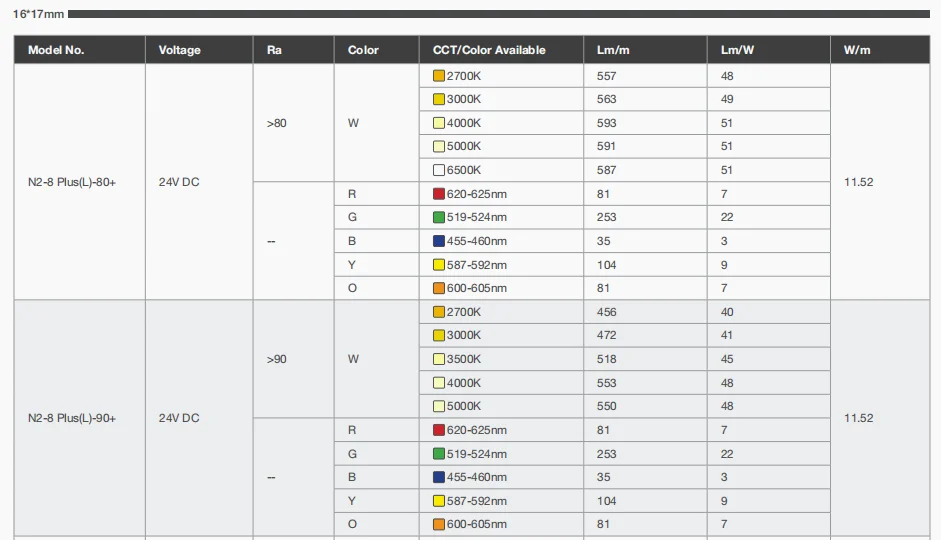Select the Lm/W column header
941x540 pixels.
point(735,50)
